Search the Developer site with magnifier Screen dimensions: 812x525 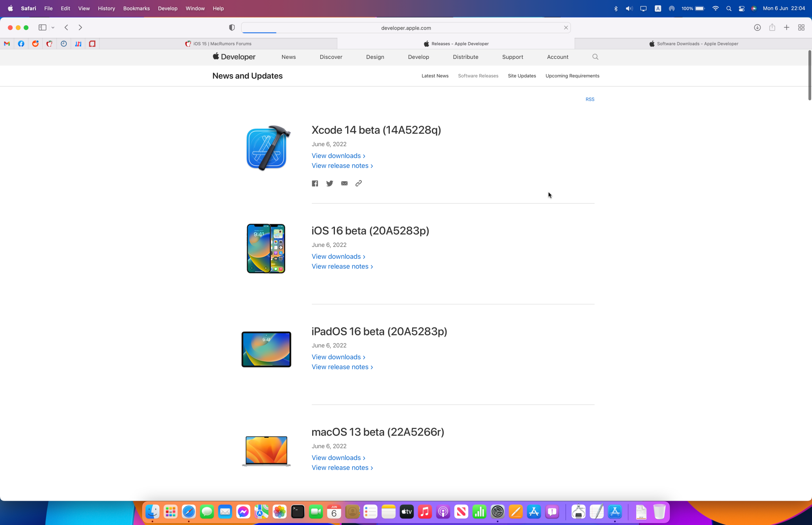pos(595,57)
